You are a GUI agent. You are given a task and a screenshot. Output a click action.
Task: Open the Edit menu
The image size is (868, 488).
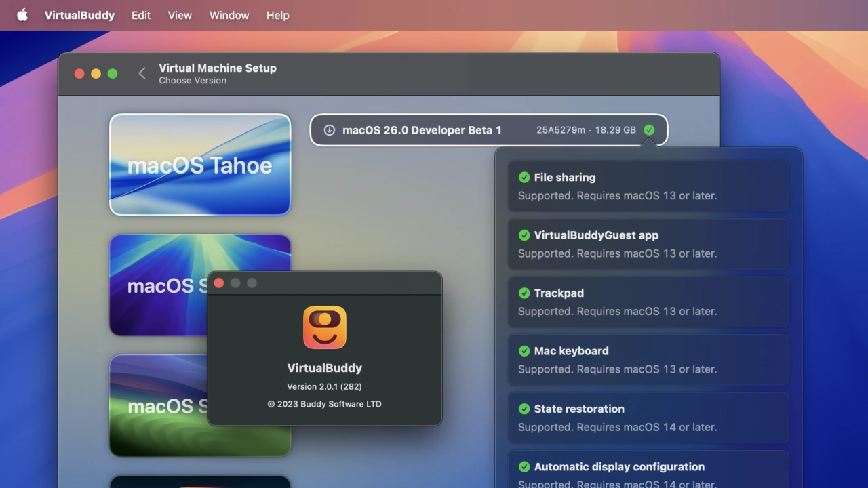(x=141, y=15)
